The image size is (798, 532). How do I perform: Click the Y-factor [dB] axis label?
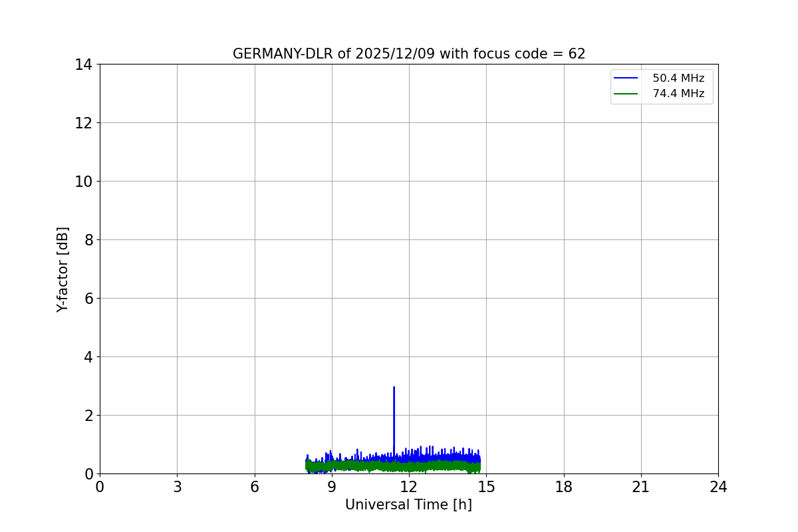63,269
